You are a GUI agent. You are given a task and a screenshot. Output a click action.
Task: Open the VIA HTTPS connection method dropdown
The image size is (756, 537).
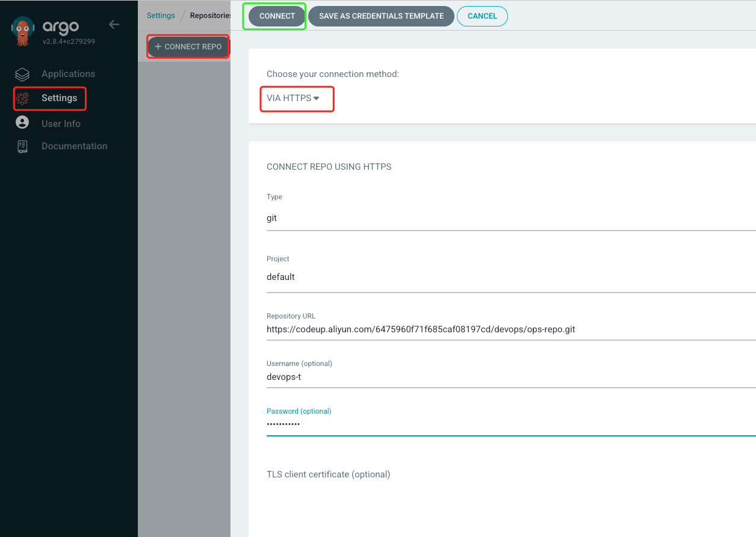293,98
